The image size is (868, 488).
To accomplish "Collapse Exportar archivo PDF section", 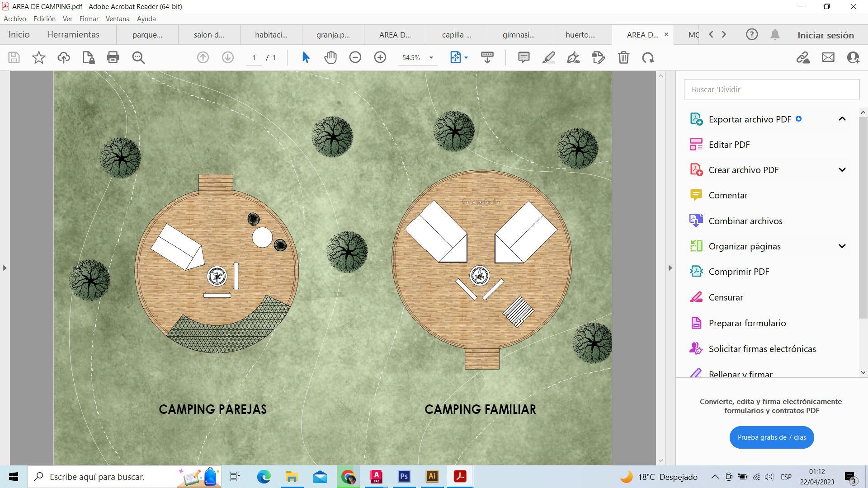I will click(x=842, y=119).
